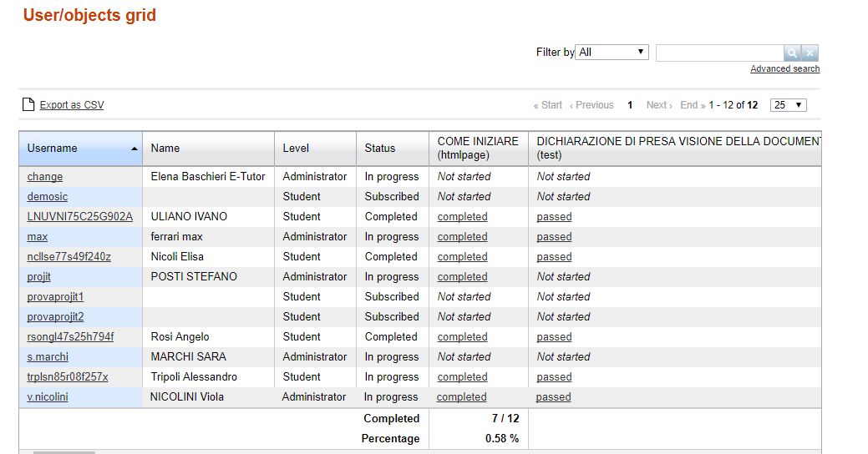868x454 pixels.
Task: Open the Filter by dropdown
Action: [612, 52]
